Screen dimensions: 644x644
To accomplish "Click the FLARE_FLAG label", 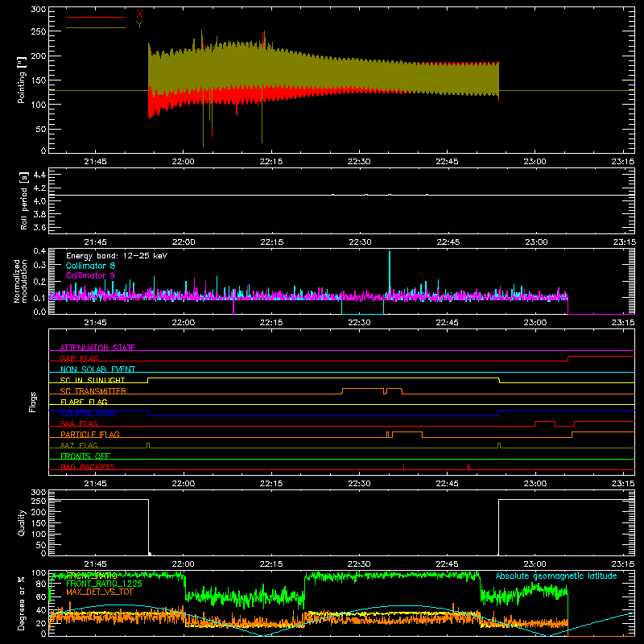I will pyautogui.click(x=84, y=402).
